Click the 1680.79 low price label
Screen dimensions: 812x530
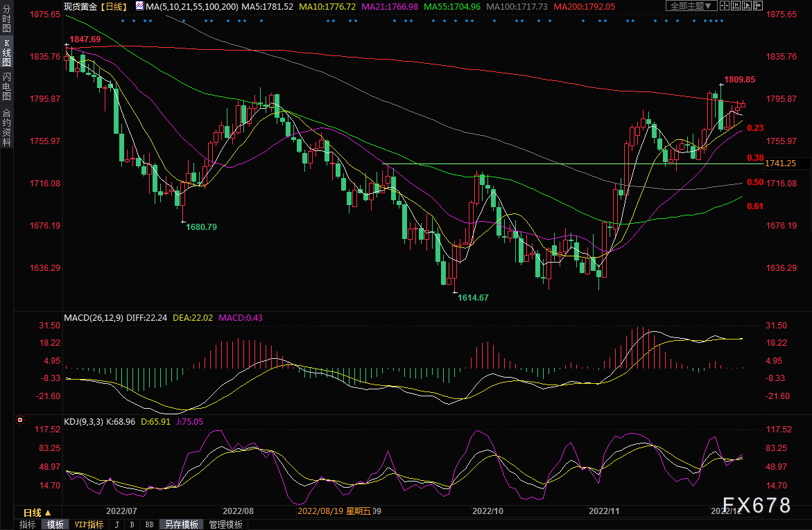point(202,227)
